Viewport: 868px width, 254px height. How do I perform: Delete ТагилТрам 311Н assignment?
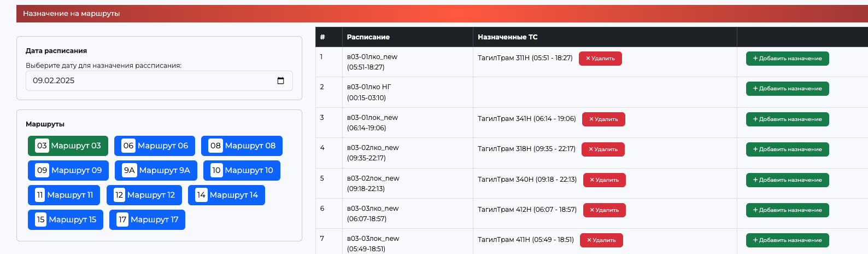[600, 59]
